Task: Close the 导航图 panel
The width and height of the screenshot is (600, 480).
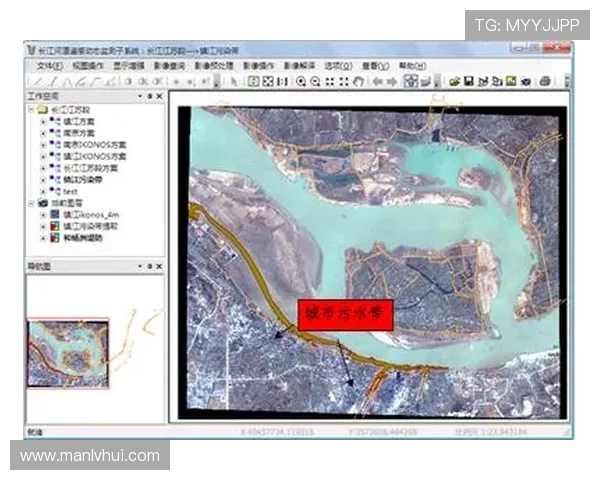Action: (160, 266)
